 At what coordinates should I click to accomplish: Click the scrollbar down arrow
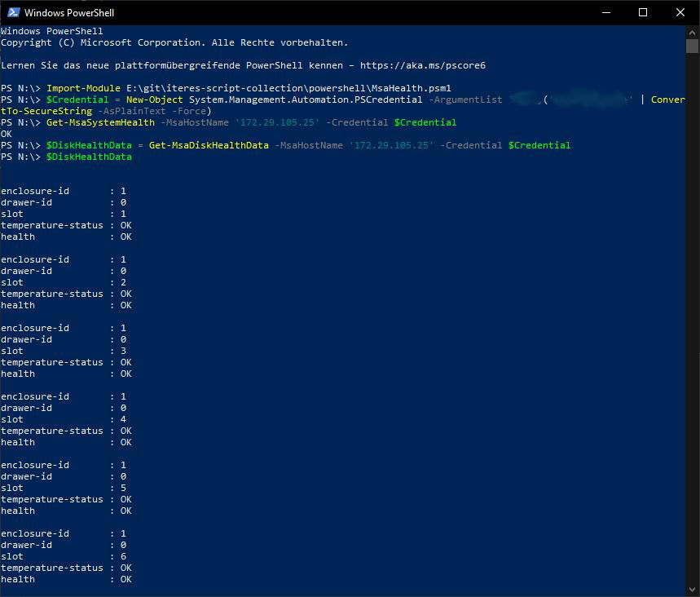tap(692, 589)
